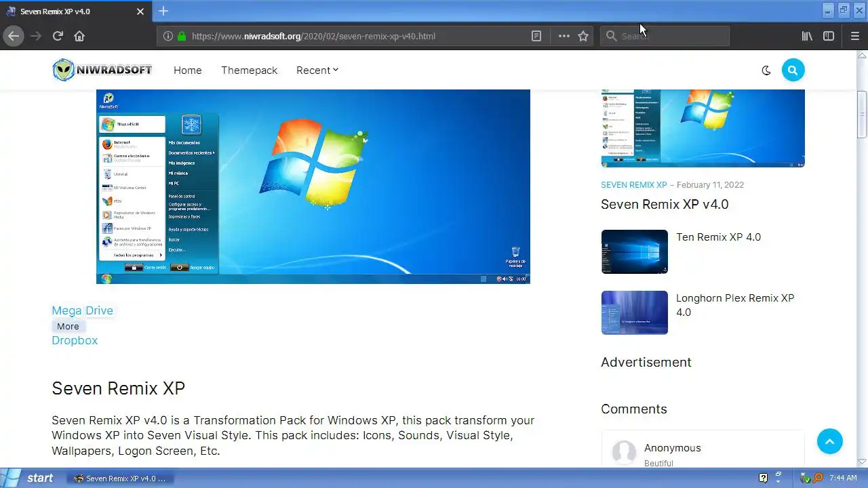
Task: Open the Library icon in toolbar
Action: pyautogui.click(x=807, y=36)
